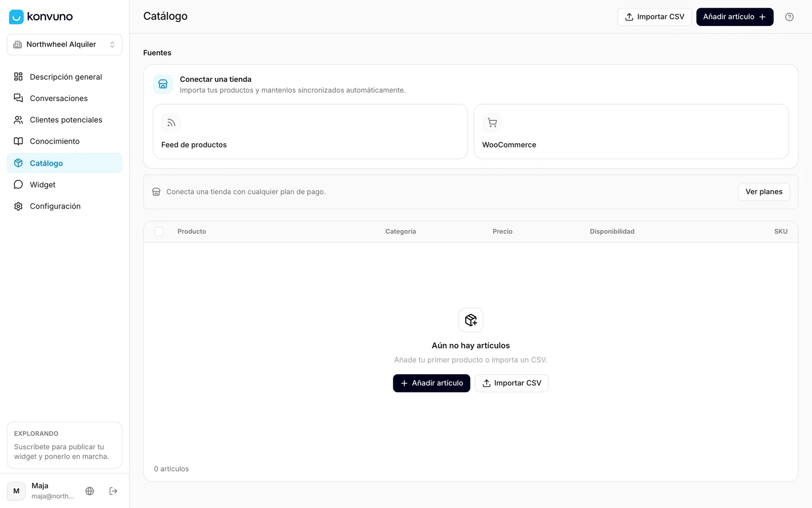This screenshot has width=812, height=508.
Task: Click the empty-state package icon
Action: (x=470, y=320)
